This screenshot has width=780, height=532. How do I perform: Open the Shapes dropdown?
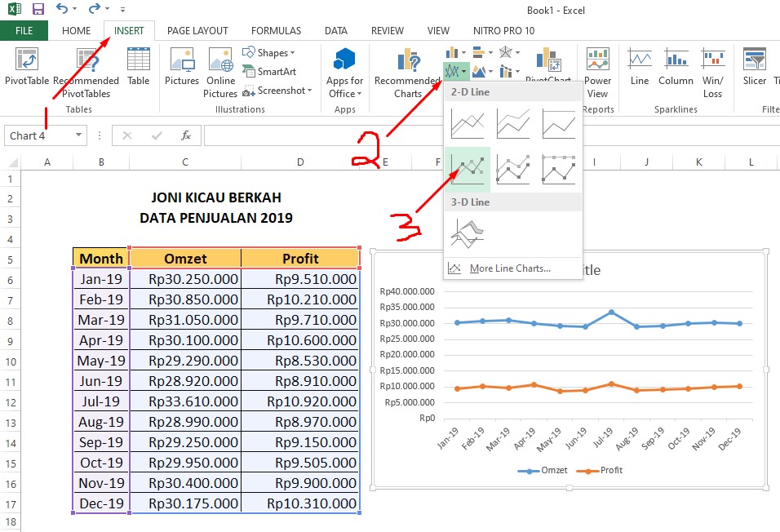click(267, 51)
